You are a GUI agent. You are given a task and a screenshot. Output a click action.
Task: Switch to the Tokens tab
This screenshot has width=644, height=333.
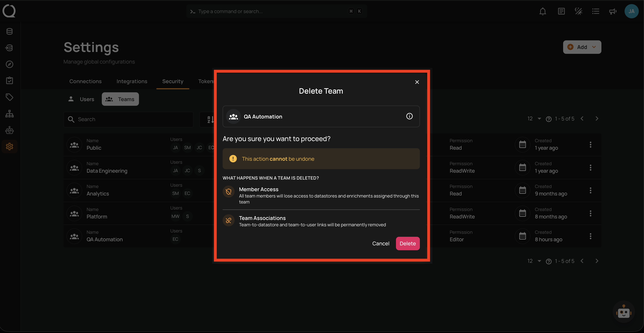click(x=206, y=81)
